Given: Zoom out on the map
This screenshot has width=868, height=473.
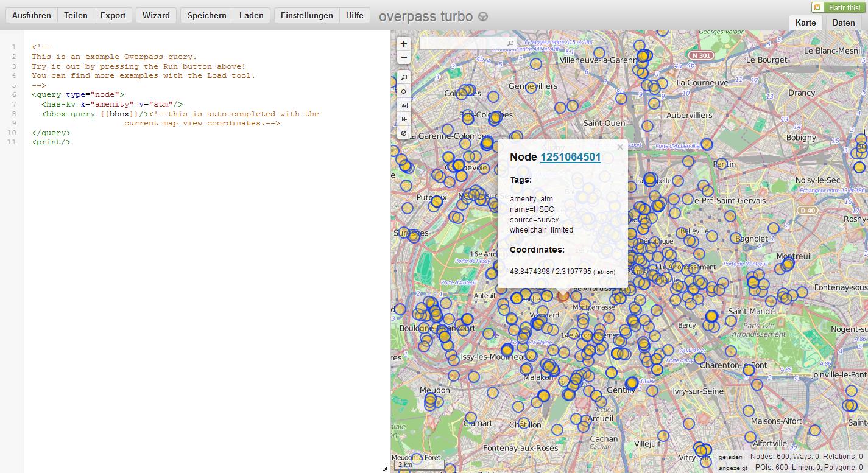Looking at the screenshot, I should [403, 58].
